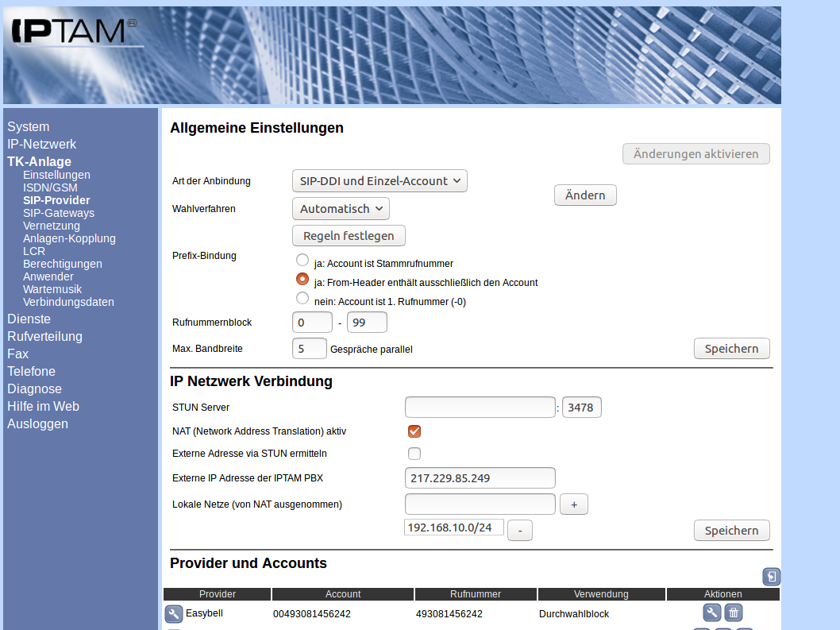Click the wrench icon left of Easybell
The width and height of the screenshot is (840, 630).
coord(174,613)
